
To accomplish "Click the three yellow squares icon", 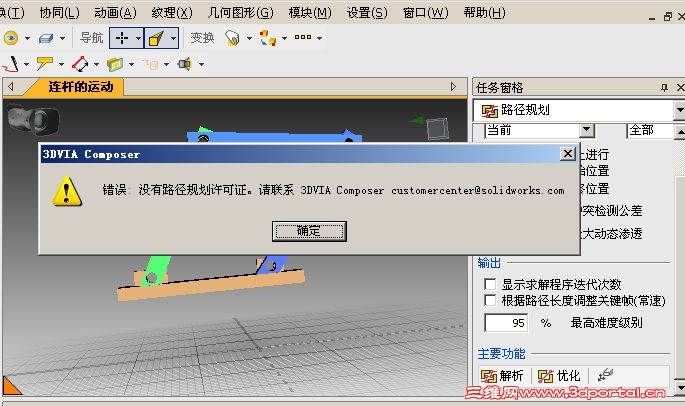I will click(x=303, y=37).
